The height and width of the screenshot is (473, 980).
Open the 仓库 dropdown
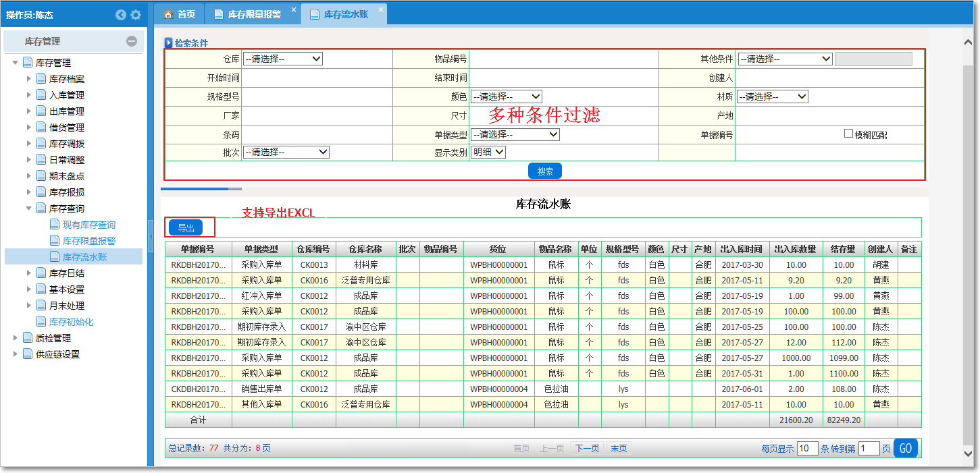(282, 59)
